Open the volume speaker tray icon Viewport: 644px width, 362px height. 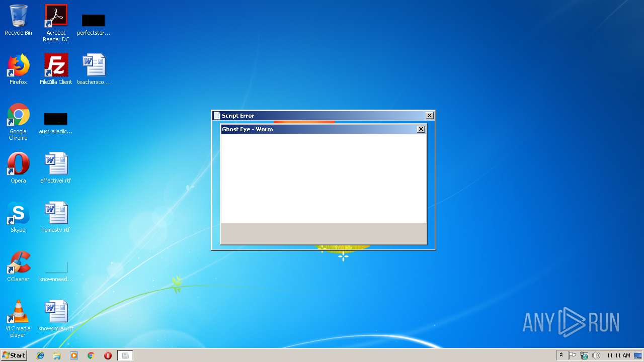(x=596, y=355)
